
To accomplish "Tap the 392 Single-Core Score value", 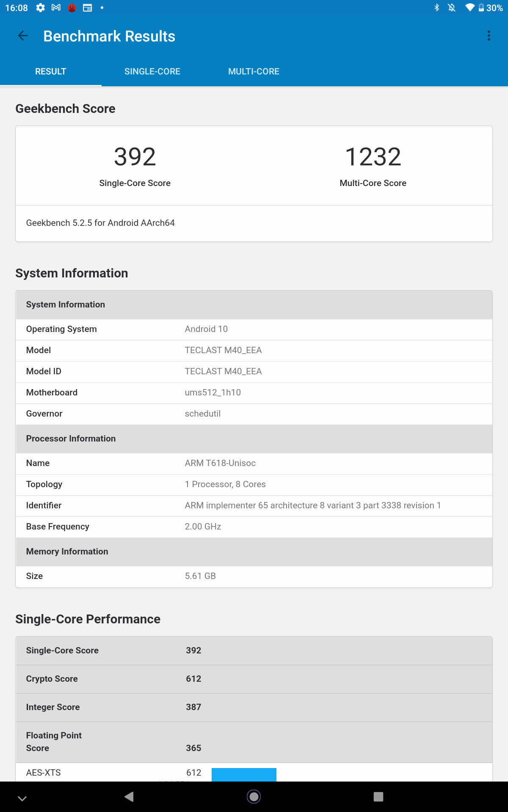I will coord(135,157).
